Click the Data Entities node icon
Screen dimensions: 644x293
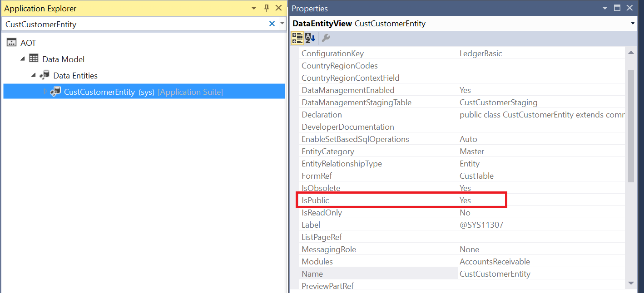tap(45, 75)
